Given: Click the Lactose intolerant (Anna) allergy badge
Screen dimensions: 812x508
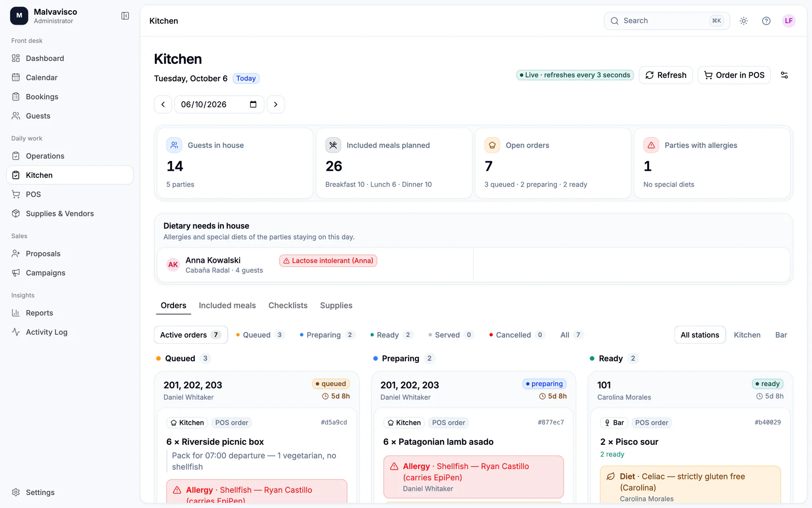Looking at the screenshot, I should (328, 261).
